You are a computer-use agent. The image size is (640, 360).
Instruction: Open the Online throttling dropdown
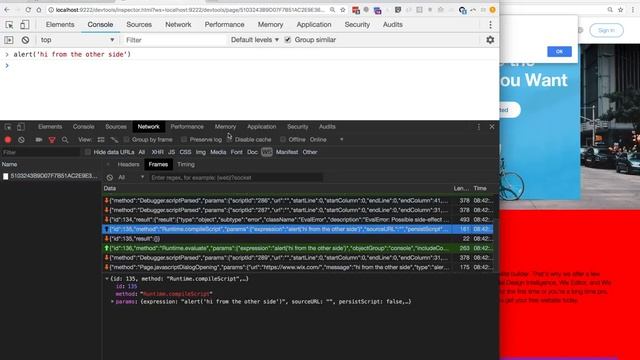coord(327,140)
